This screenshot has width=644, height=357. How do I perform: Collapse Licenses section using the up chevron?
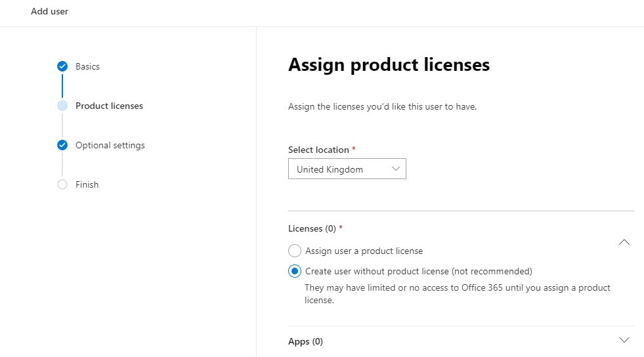[624, 242]
